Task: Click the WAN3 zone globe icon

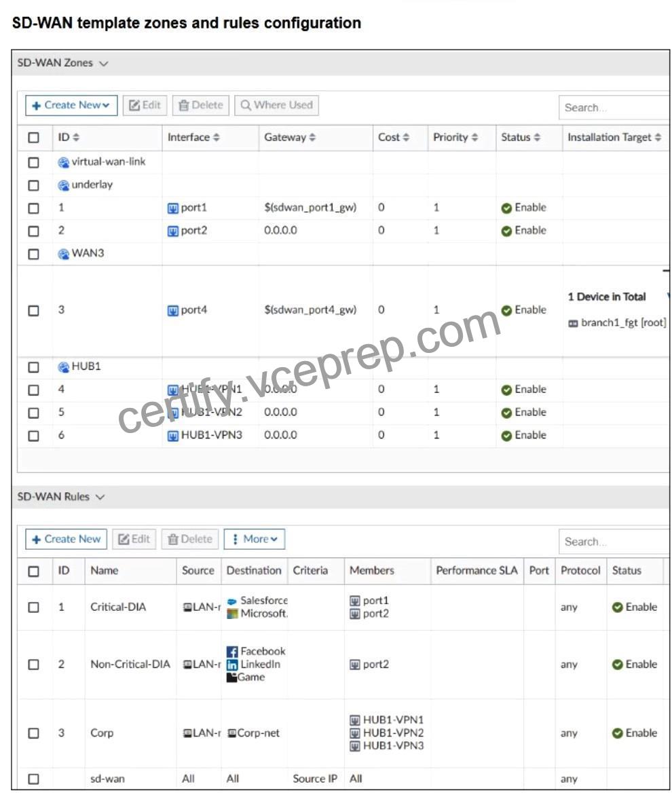Action: pos(64,254)
